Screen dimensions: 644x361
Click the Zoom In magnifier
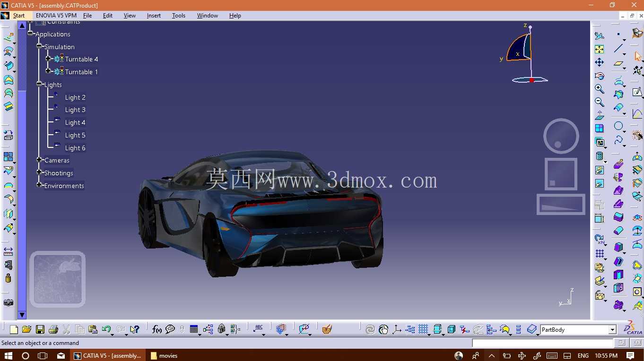point(599,89)
